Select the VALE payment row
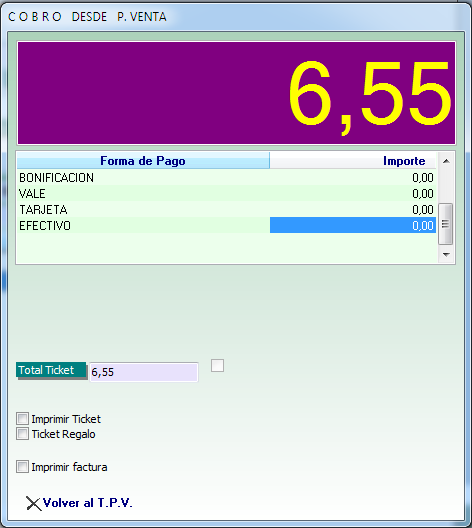The width and height of the screenshot is (472, 528). (x=226, y=194)
